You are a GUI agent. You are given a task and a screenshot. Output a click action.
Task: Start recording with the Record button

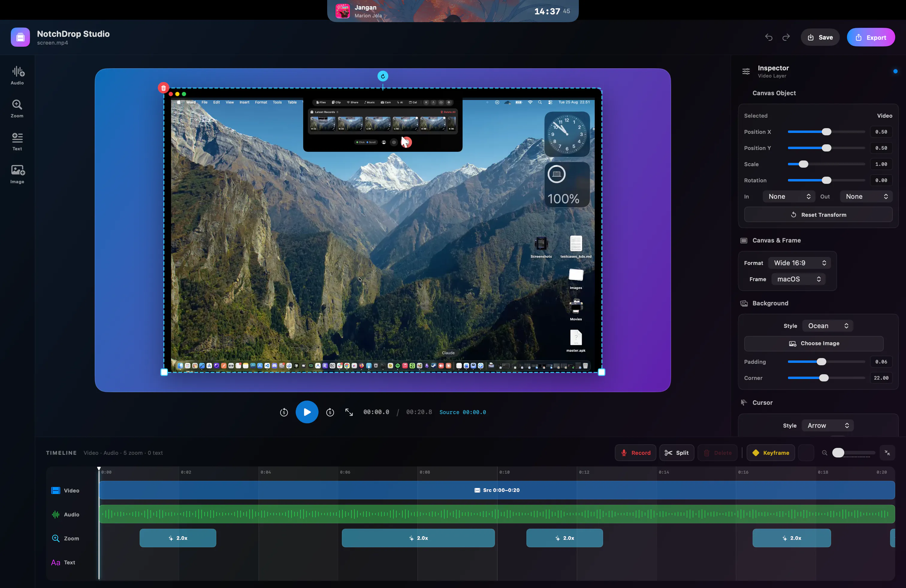click(x=635, y=453)
